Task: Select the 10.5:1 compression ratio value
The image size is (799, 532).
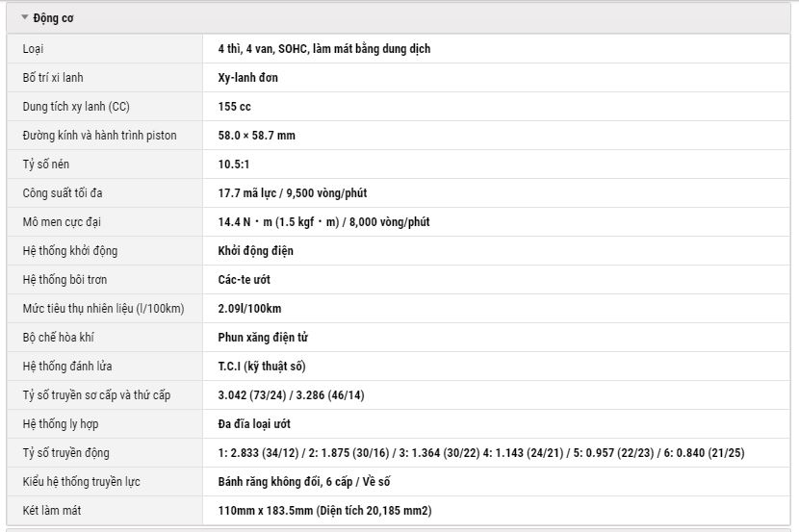Action: pyautogui.click(x=234, y=165)
